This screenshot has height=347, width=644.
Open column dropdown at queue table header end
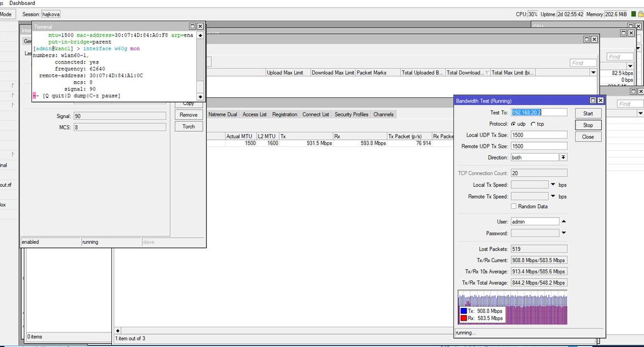[x=593, y=73]
